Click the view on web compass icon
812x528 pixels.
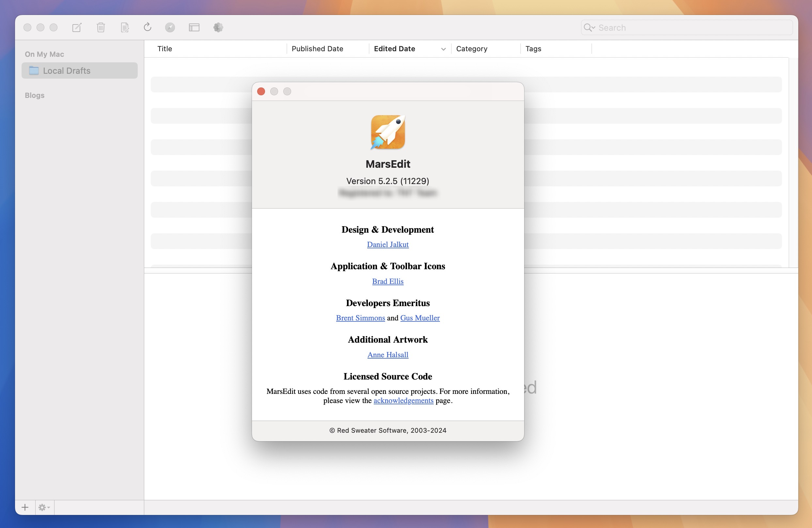coord(170,27)
